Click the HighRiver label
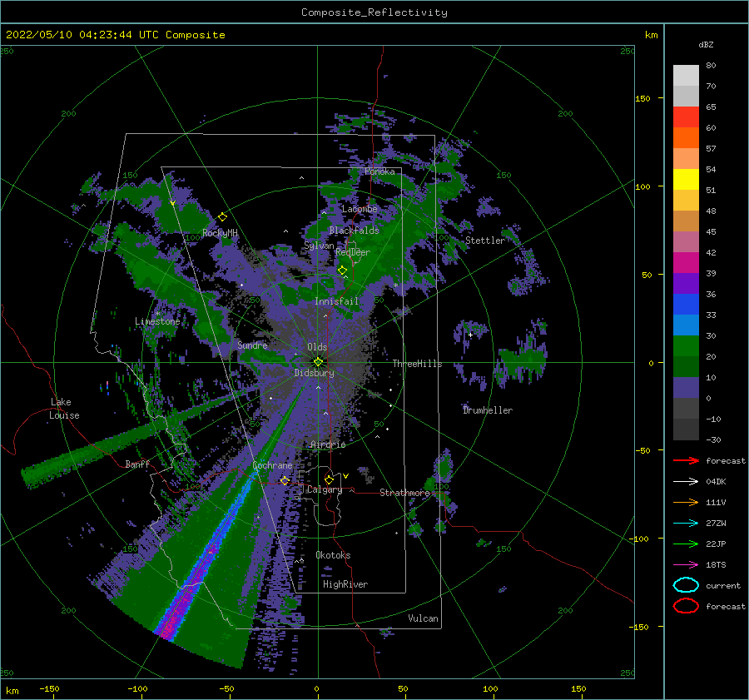 [345, 584]
